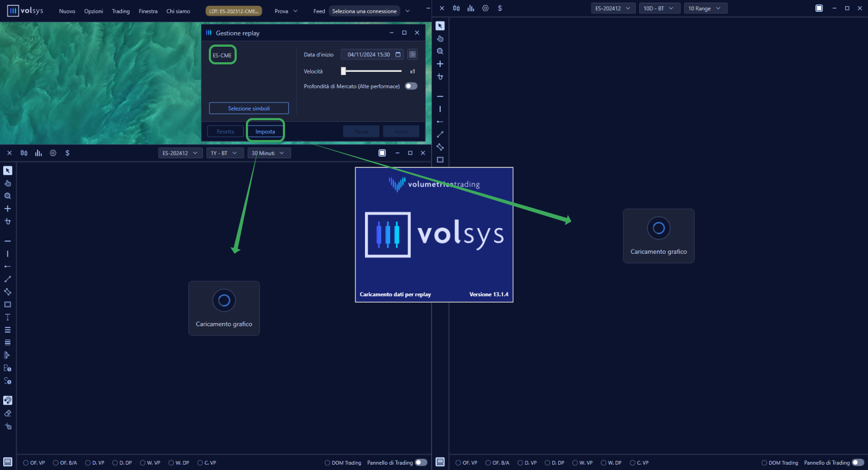The height and width of the screenshot is (470, 868).
Task: Select the eraser tool in left chart
Action: point(8,413)
